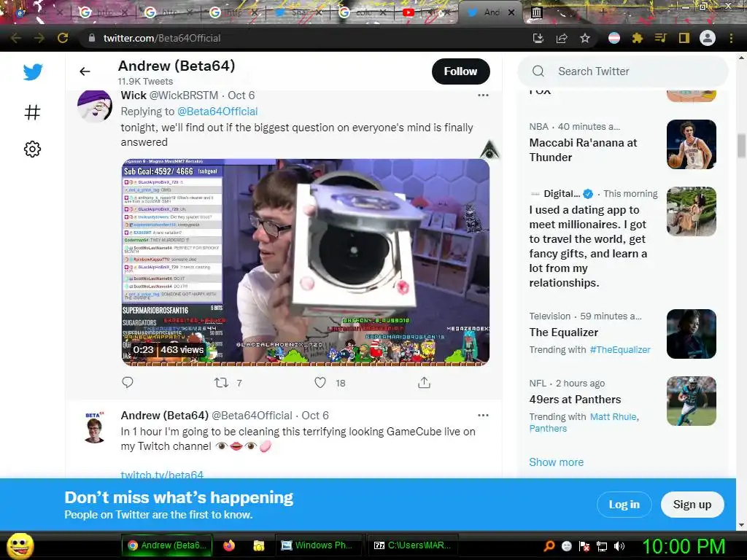Screen dimensions: 747x560
Task: Retweet Wick's tweet with 7 retweets
Action: [x=222, y=382]
